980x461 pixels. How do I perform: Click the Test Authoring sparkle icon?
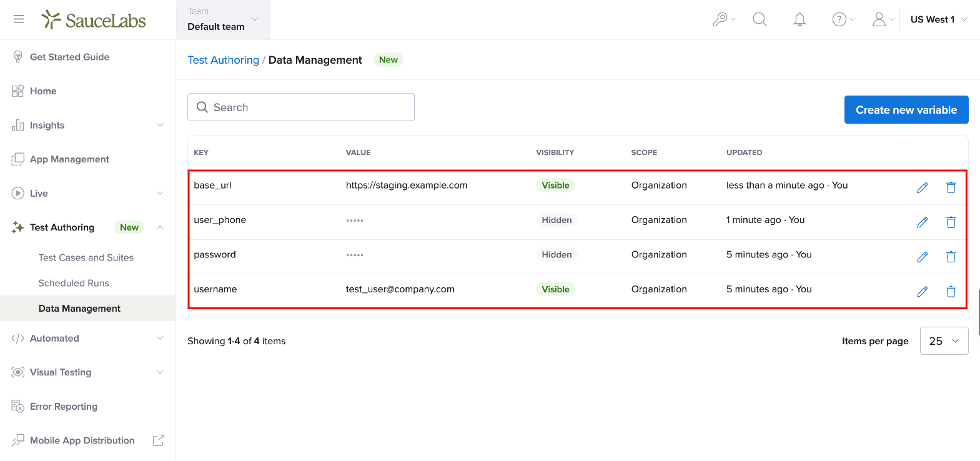point(17,227)
